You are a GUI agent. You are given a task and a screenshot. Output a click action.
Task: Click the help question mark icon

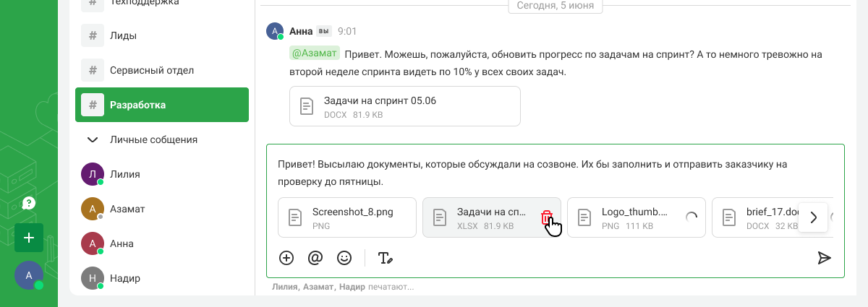click(29, 203)
